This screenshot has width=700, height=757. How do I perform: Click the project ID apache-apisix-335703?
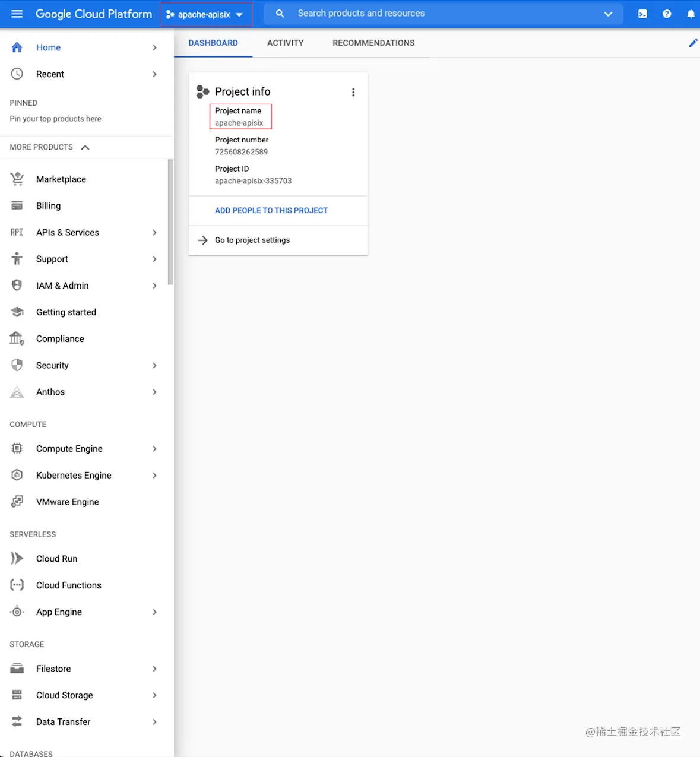tap(254, 181)
